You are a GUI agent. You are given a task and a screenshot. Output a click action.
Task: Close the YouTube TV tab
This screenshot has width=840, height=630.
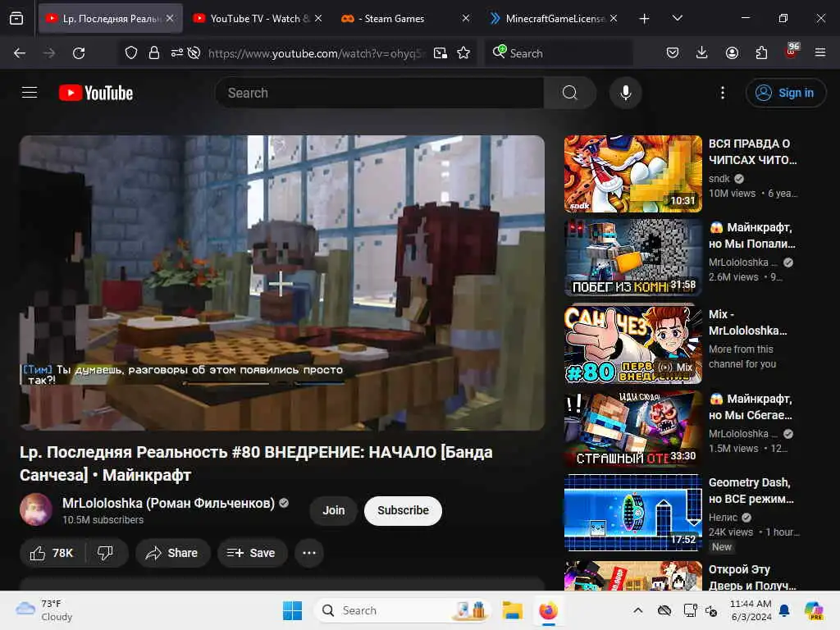pyautogui.click(x=318, y=18)
